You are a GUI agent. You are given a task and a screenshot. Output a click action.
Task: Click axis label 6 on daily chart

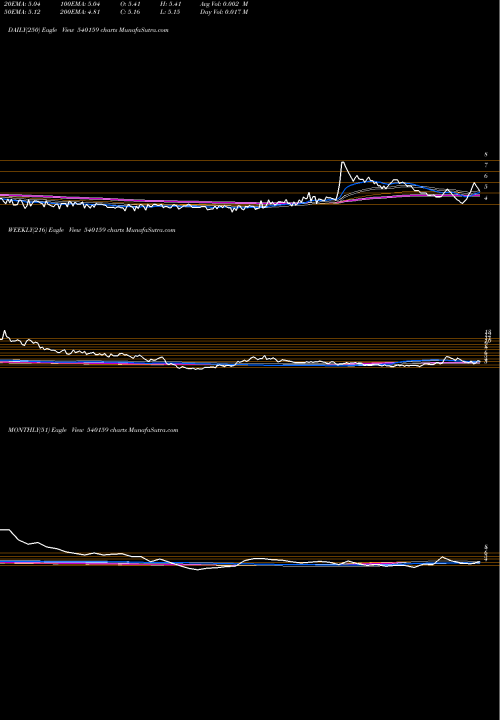[486, 176]
